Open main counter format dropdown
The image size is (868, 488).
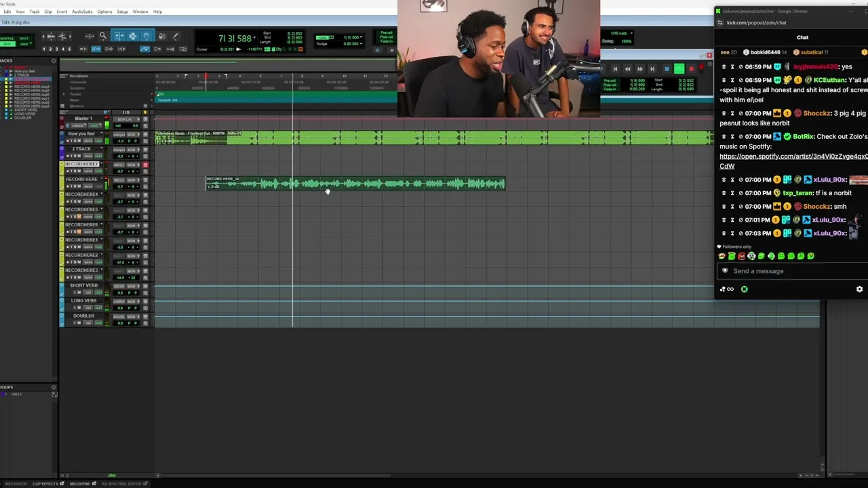point(254,39)
